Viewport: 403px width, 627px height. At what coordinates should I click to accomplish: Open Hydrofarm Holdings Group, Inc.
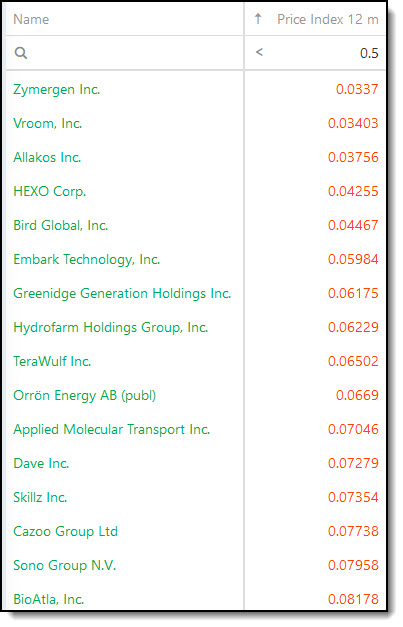[x=111, y=327]
